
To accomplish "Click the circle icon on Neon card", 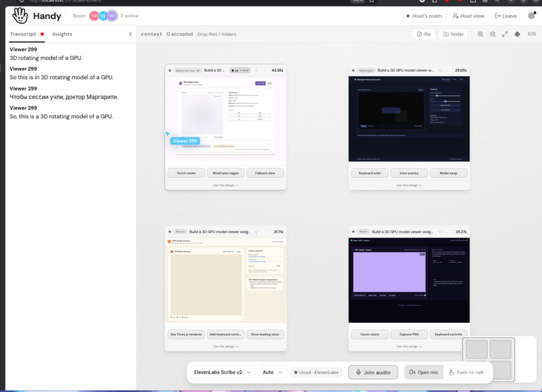I will (x=440, y=232).
